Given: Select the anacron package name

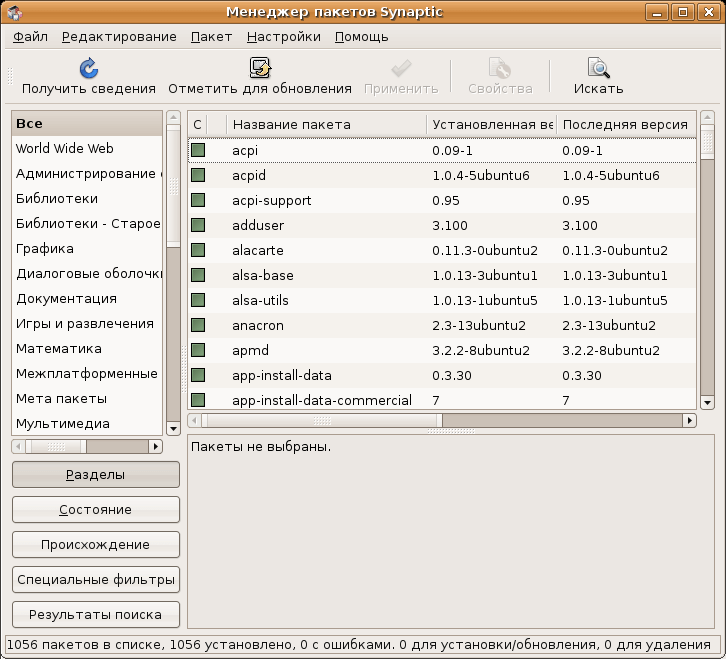Looking at the screenshot, I should tap(257, 325).
